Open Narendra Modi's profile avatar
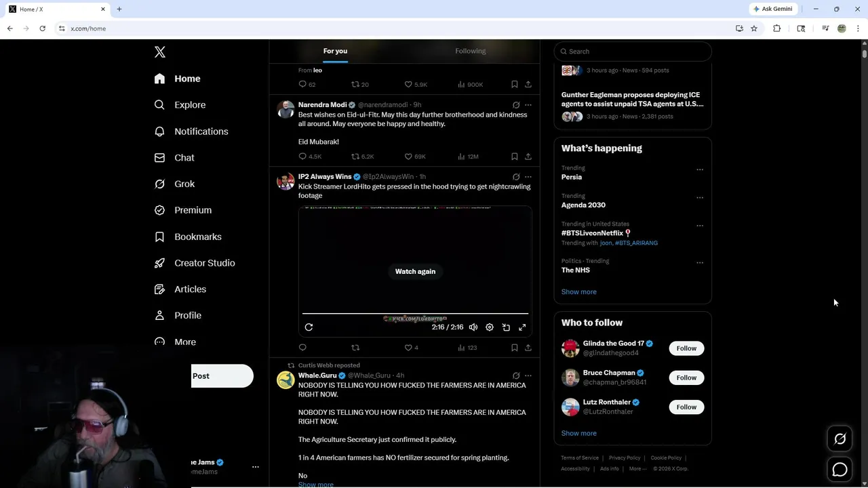This screenshot has width=868, height=488. [285, 109]
